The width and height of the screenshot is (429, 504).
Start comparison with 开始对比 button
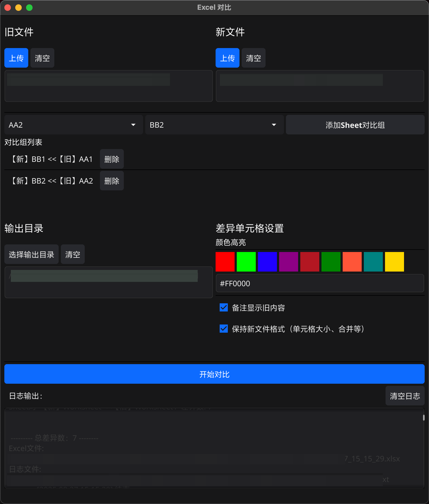click(x=214, y=374)
